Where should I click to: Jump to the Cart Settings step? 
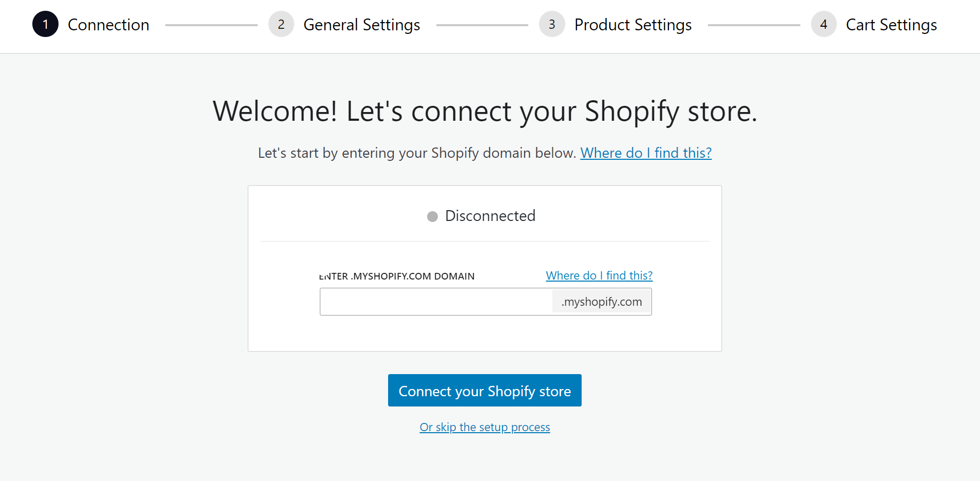tap(891, 25)
